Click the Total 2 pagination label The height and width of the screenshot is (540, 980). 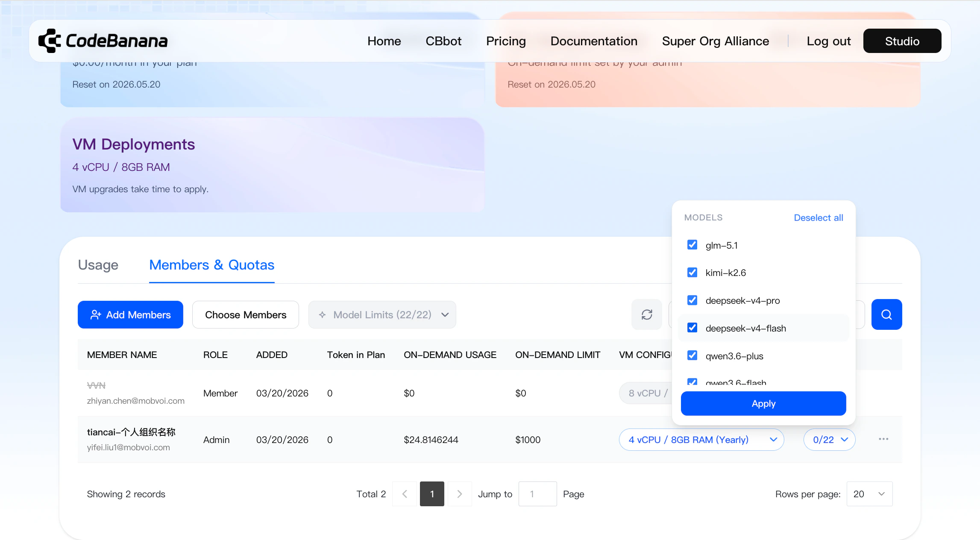click(x=371, y=494)
